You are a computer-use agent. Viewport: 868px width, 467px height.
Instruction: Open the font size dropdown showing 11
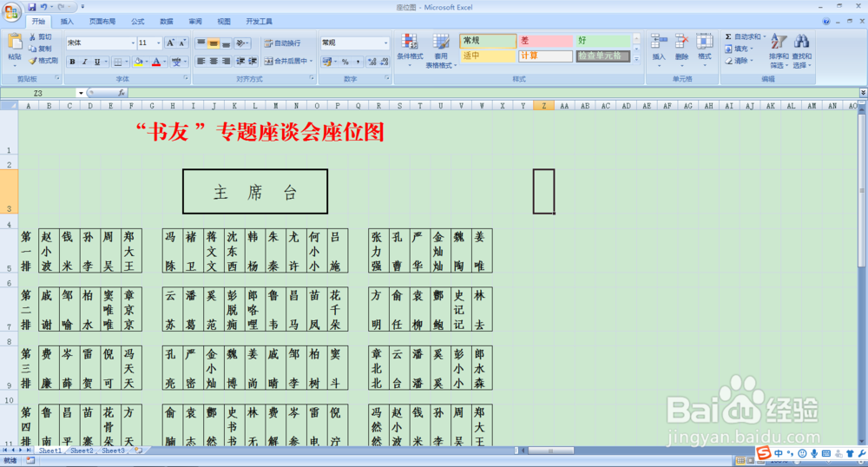pyautogui.click(x=158, y=43)
